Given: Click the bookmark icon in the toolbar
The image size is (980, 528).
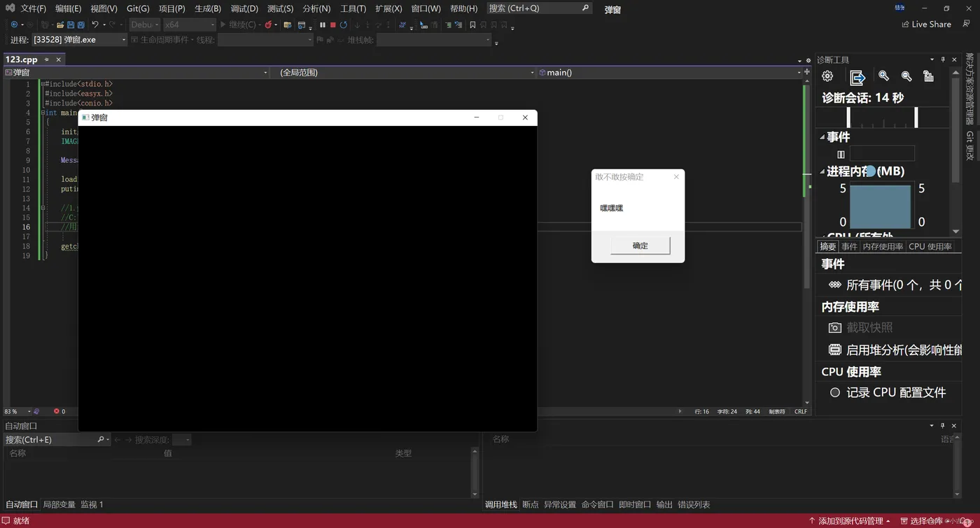Looking at the screenshot, I should (472, 24).
